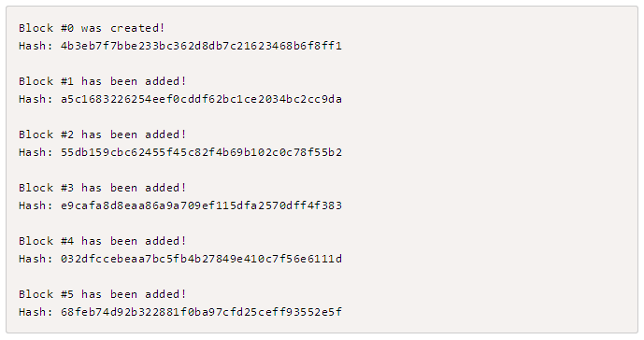Select the hash beginning with 68feb74d

tap(201, 312)
